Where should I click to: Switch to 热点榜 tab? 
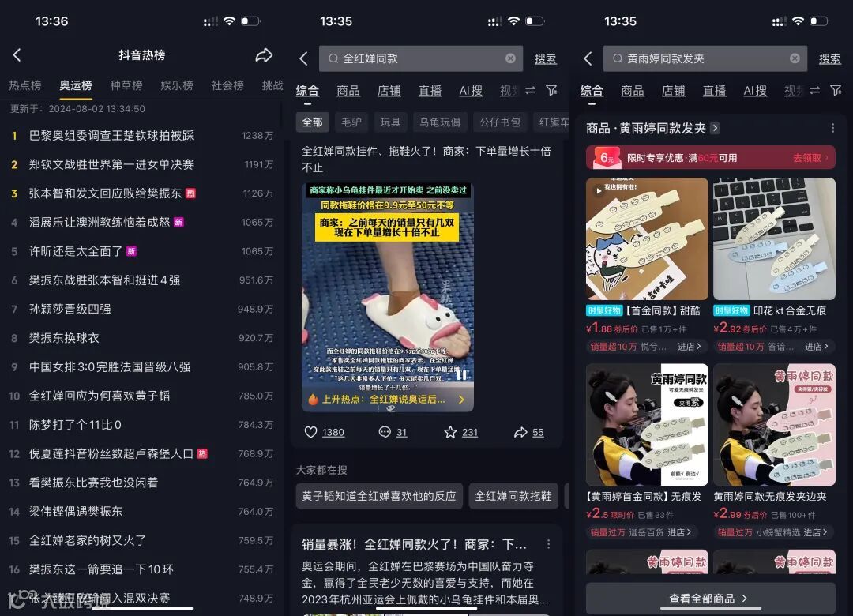[x=25, y=85]
